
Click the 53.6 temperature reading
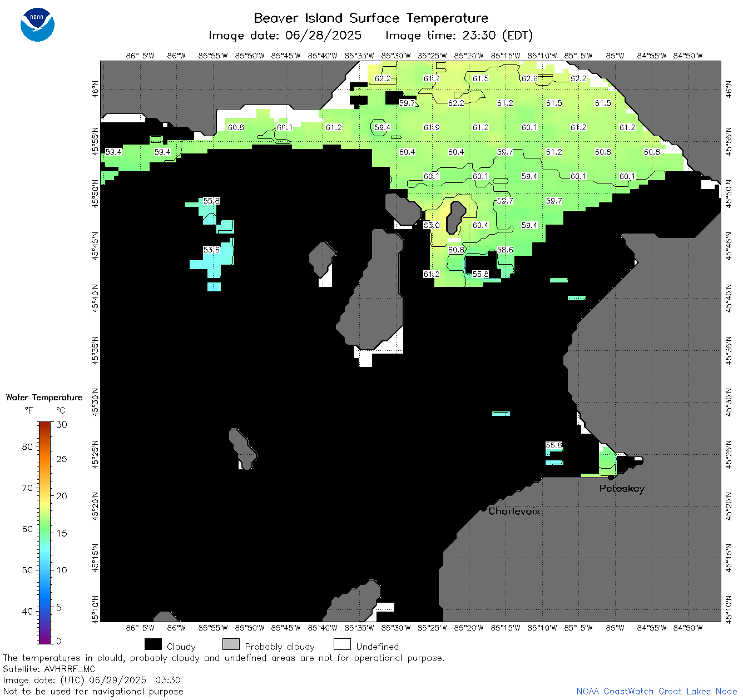(211, 250)
